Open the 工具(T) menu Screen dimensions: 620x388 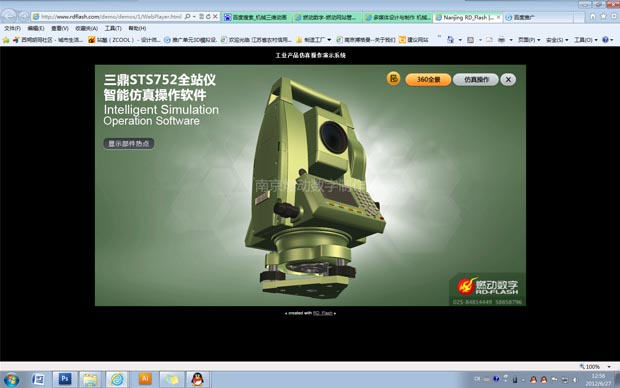coord(113,28)
